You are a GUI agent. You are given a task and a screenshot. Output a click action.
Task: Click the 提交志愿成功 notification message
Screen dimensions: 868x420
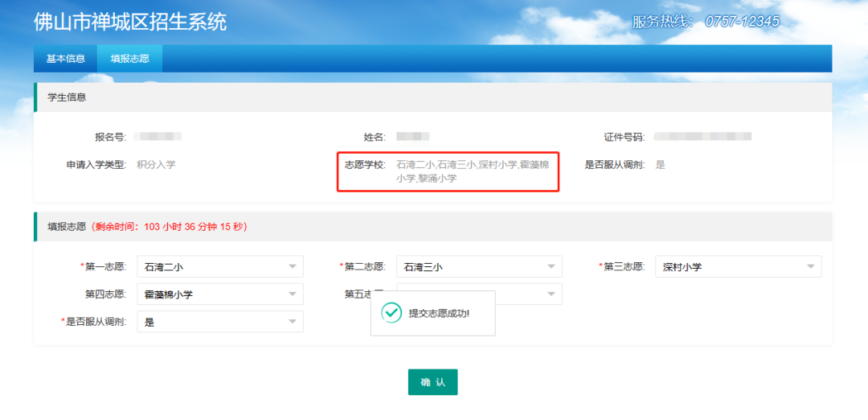pyautogui.click(x=439, y=313)
